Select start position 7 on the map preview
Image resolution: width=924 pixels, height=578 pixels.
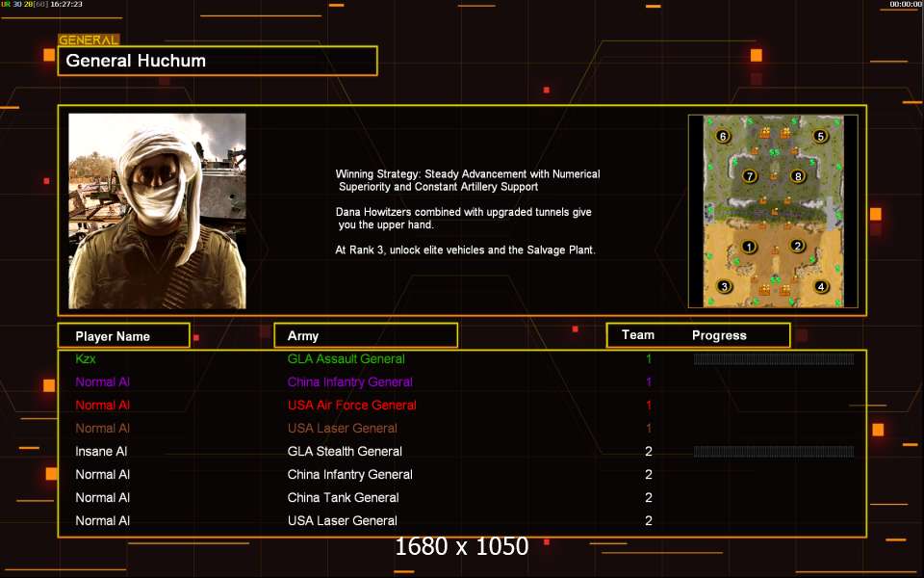750,175
